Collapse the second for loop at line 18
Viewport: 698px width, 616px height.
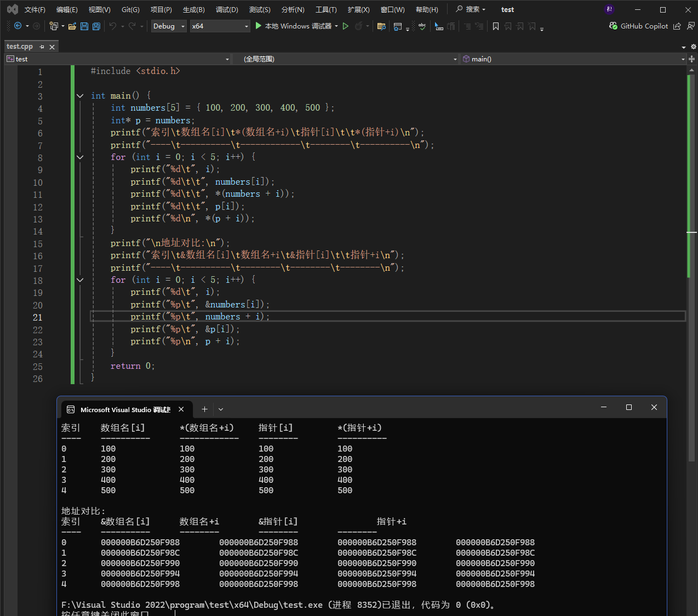tap(80, 280)
